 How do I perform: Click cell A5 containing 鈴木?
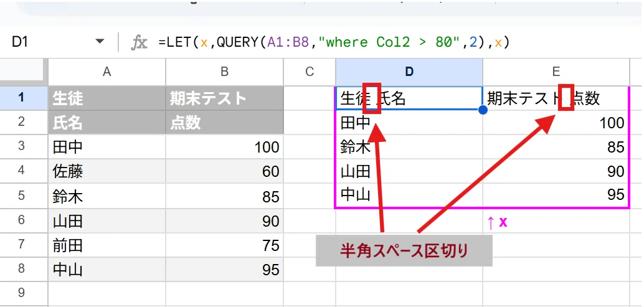(x=107, y=196)
